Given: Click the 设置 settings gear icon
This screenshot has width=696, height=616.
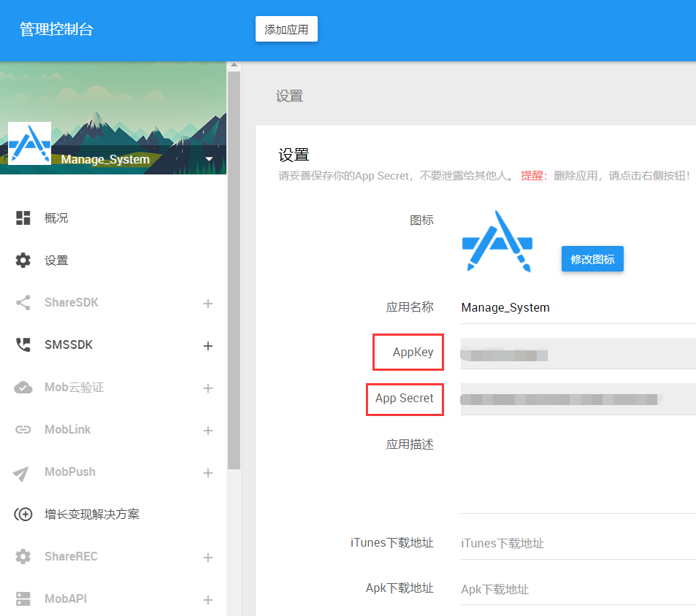Looking at the screenshot, I should pos(21,260).
